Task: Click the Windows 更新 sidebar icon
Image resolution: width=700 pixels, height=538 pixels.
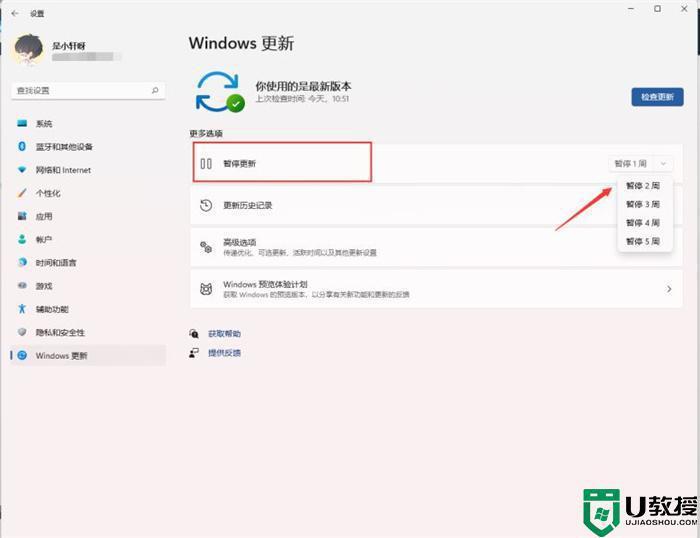Action: 22,355
